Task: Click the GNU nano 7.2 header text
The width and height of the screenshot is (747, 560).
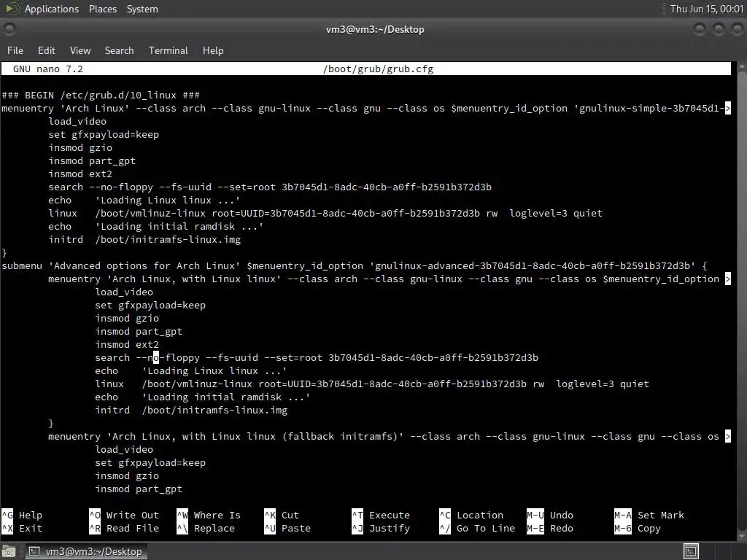Action: pyautogui.click(x=48, y=69)
